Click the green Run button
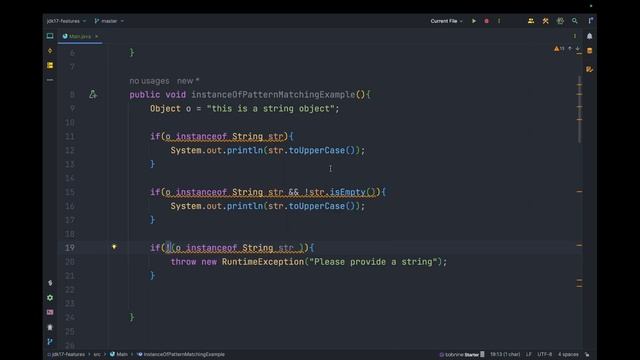The height and width of the screenshot is (360, 640). point(474,21)
